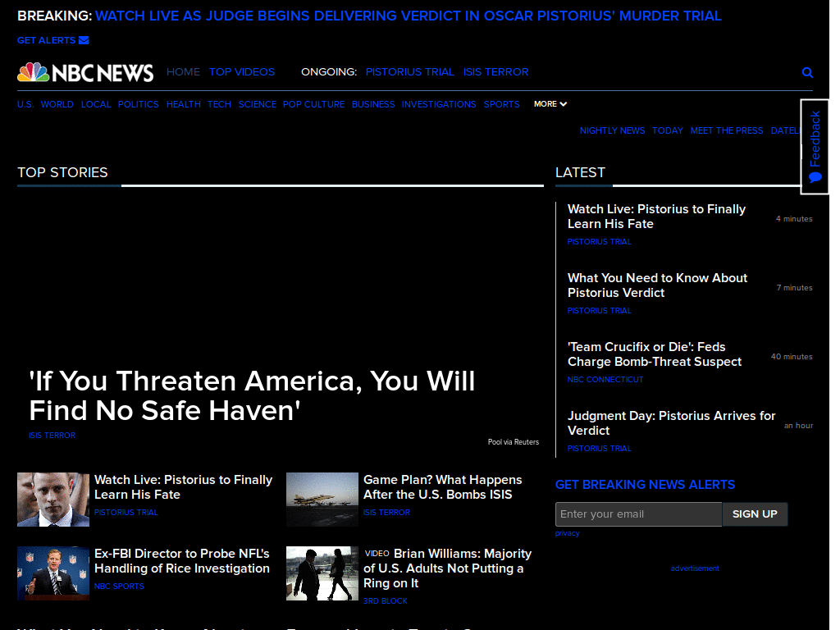Open the MEET THE PRESS link
The height and width of the screenshot is (630, 840).
click(727, 130)
